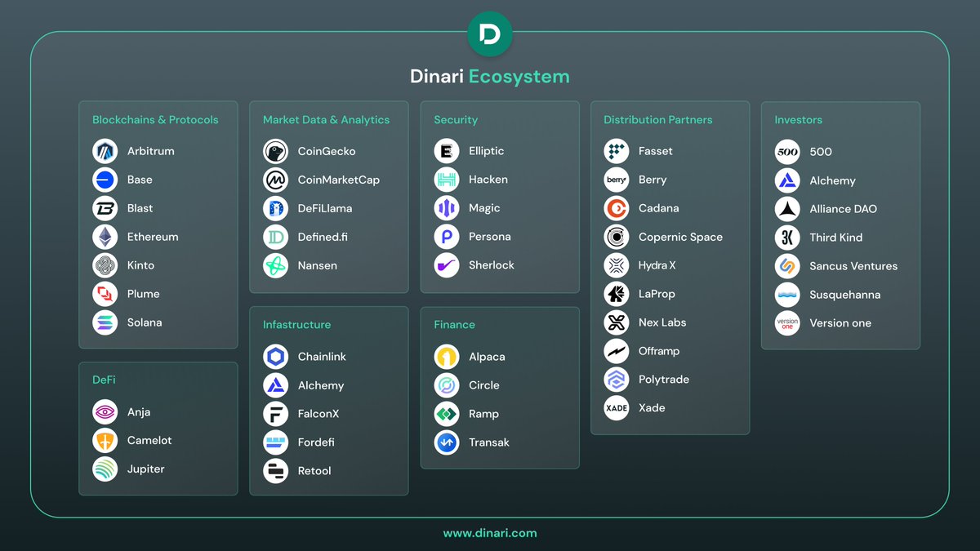The width and height of the screenshot is (980, 551).
Task: Click the 500 investor logo icon
Action: [787, 152]
